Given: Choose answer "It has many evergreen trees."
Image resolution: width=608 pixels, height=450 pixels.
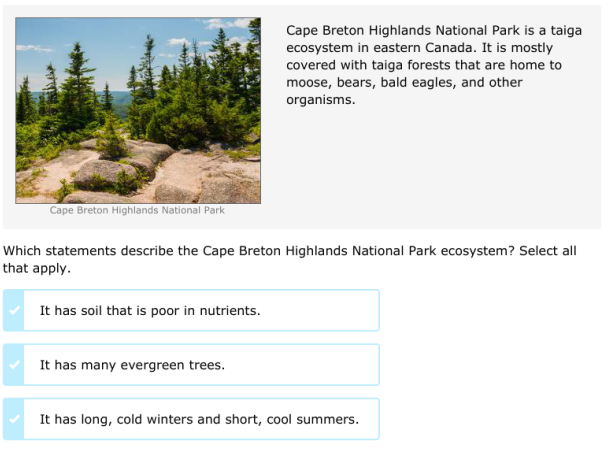Looking at the screenshot, I should point(132,365).
